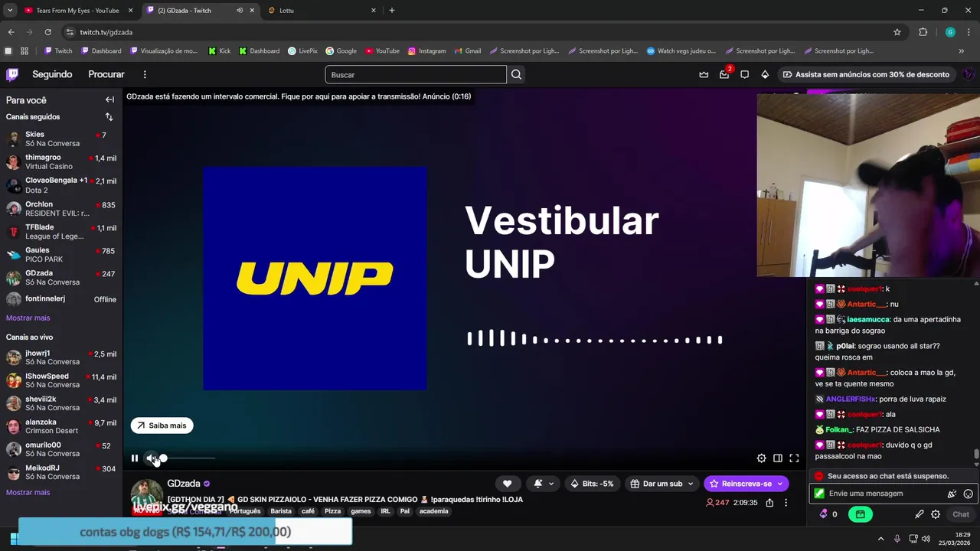The height and width of the screenshot is (551, 980).
Task: Open Gaules channel in the sidebar
Action: pos(61,255)
